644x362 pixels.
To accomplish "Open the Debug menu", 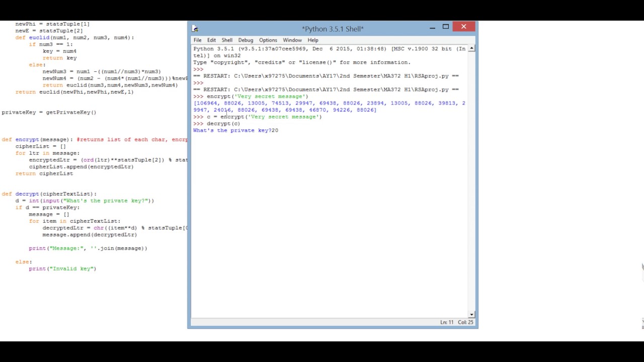I will [246, 40].
